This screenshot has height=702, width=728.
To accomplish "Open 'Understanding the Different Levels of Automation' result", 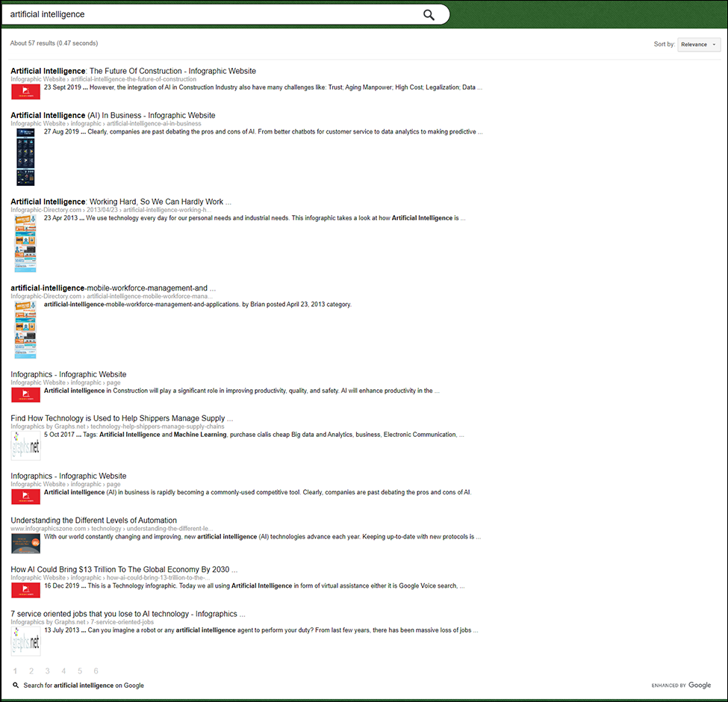I will coord(94,521).
